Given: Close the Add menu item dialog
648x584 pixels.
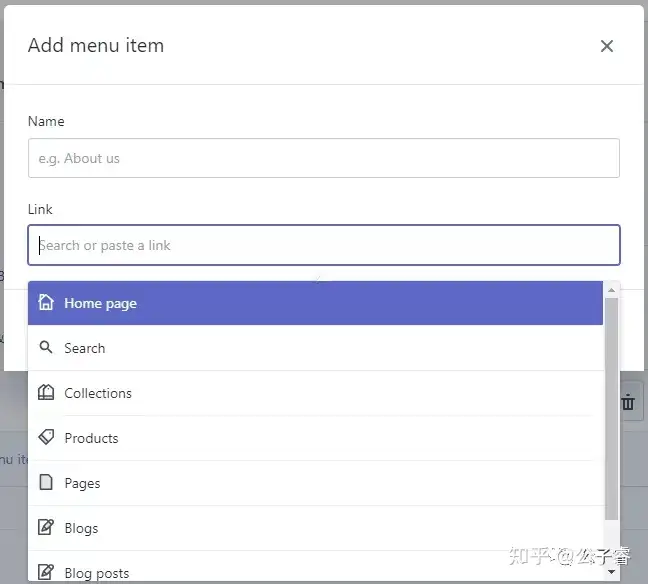Looking at the screenshot, I should (607, 46).
